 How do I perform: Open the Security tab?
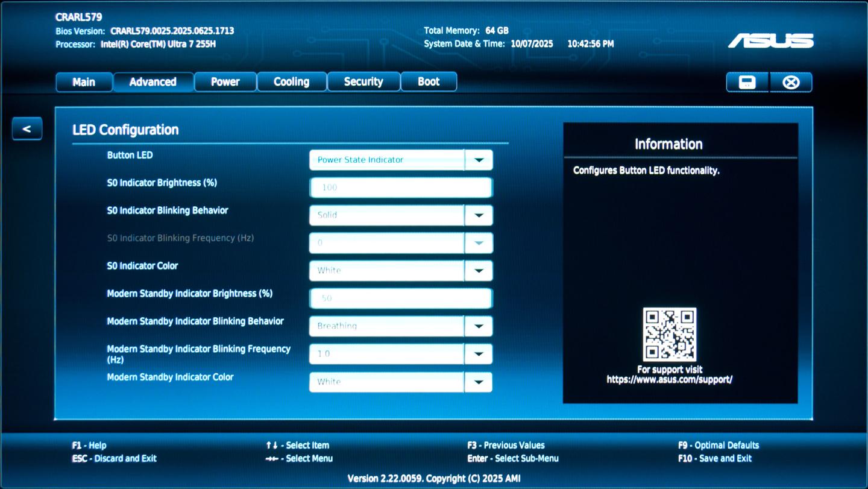click(363, 82)
